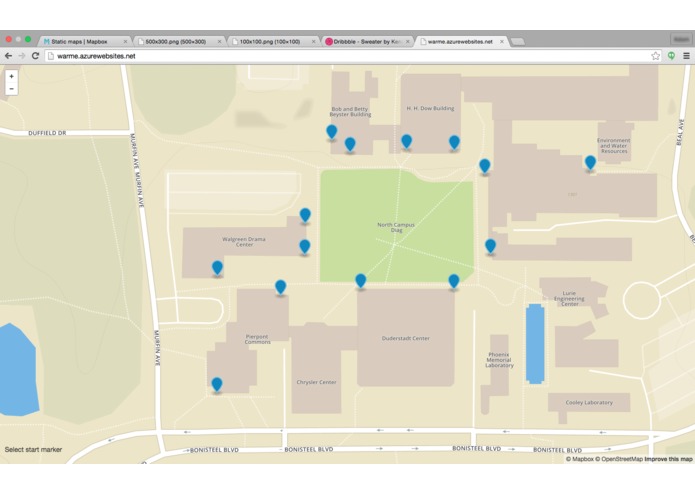This screenshot has width=695, height=494.
Task: Select marker at Walgreen Drama Center southwest wing
Action: coord(217,268)
